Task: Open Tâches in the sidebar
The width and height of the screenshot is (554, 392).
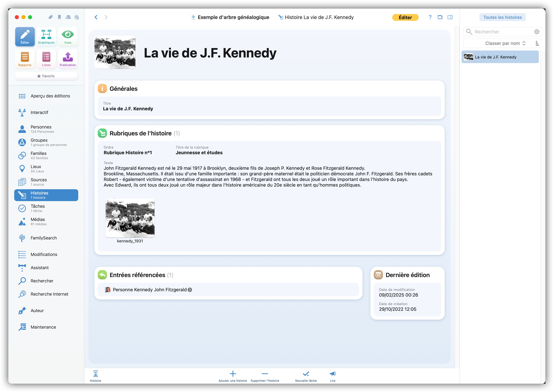Action: [46, 209]
